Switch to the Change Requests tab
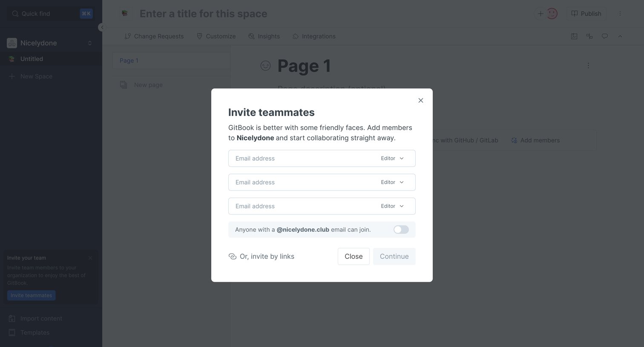The height and width of the screenshot is (347, 644). click(x=154, y=36)
